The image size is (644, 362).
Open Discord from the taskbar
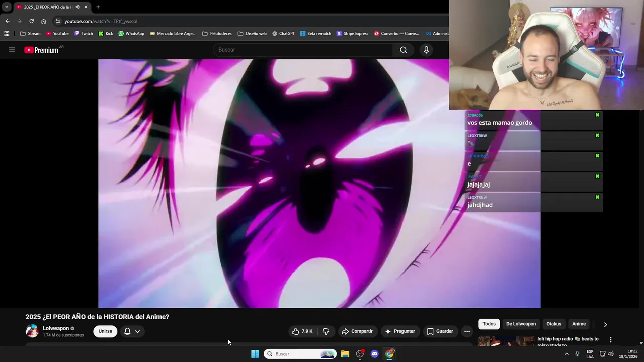click(374, 354)
